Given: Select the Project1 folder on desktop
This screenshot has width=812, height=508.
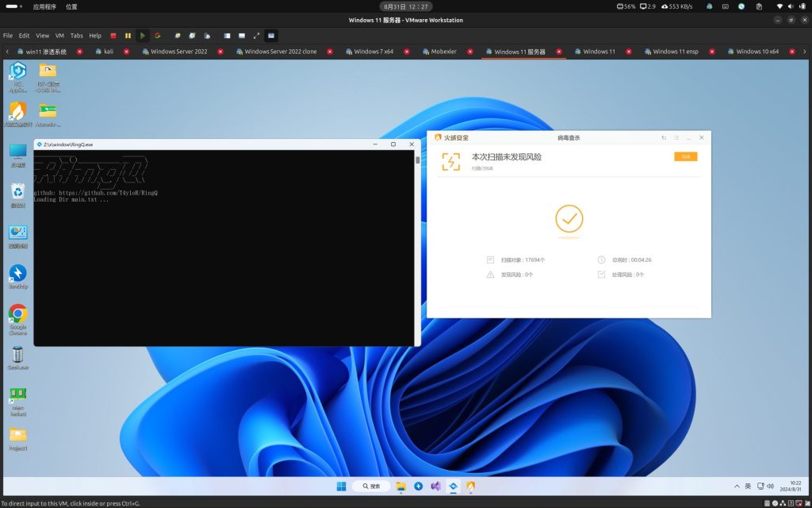Looking at the screenshot, I should (x=17, y=438).
